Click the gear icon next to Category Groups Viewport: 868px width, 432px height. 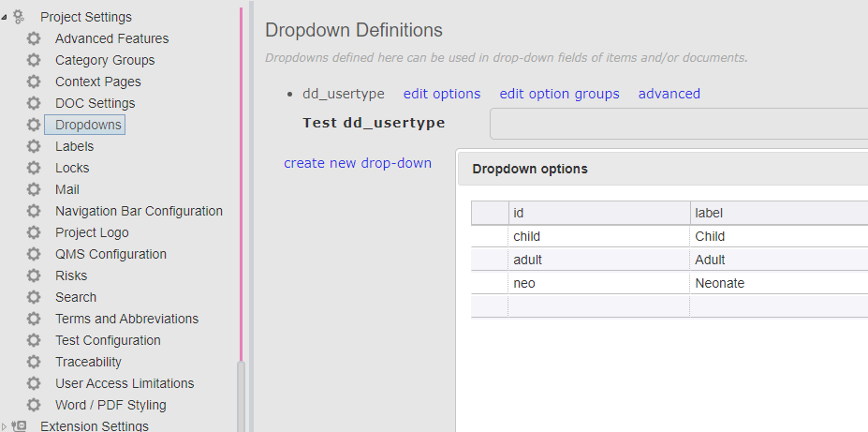34,60
